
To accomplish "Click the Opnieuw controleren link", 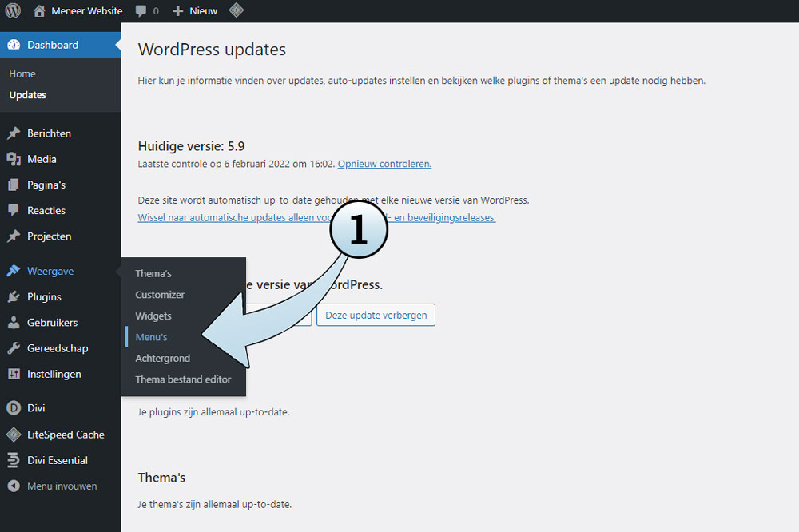I will pyautogui.click(x=384, y=164).
